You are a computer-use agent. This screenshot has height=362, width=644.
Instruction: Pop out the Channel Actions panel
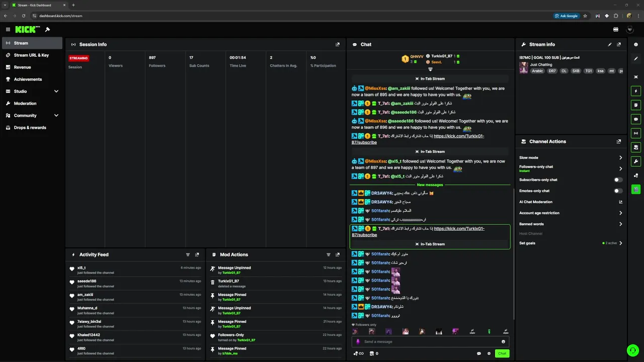coord(619,142)
